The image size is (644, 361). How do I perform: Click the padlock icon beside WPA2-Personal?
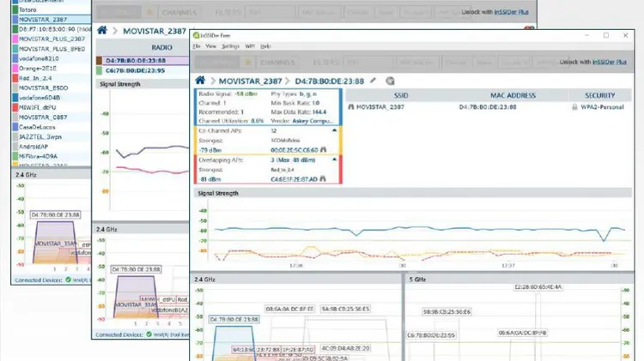click(574, 106)
